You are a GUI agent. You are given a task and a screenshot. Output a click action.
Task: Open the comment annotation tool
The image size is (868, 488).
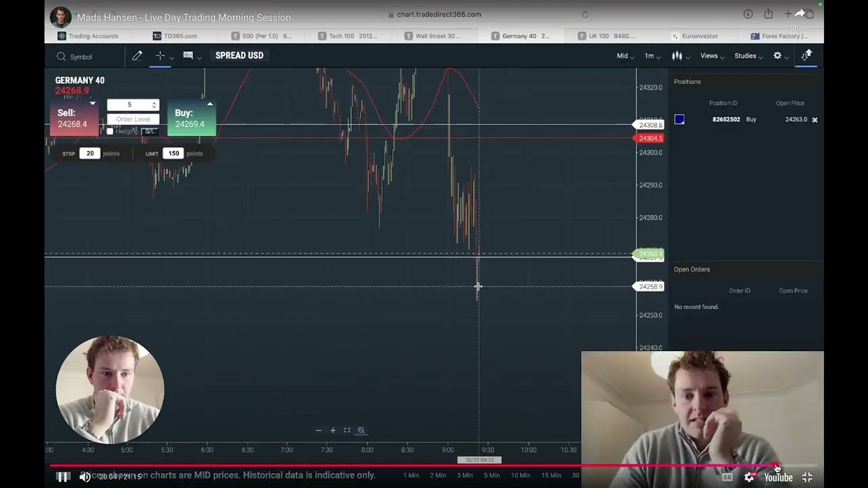click(x=188, y=56)
